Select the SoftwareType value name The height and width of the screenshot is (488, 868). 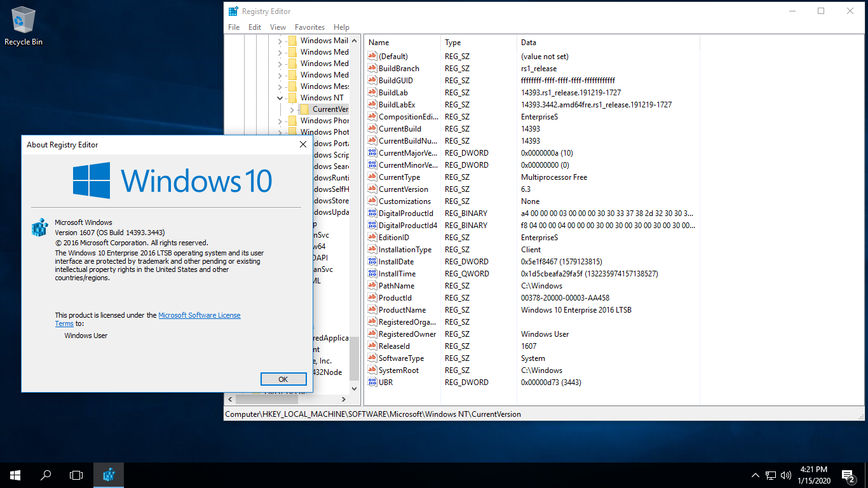click(401, 358)
